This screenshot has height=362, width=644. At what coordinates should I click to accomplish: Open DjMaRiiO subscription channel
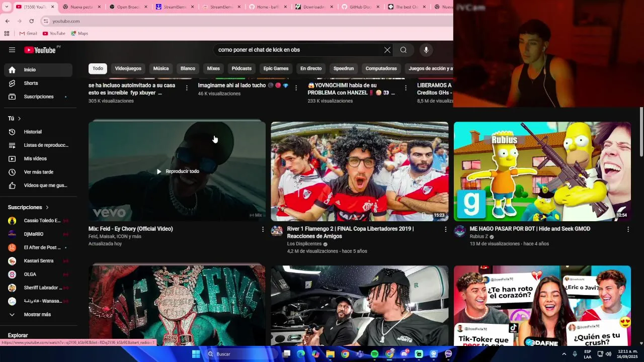pos(38,234)
